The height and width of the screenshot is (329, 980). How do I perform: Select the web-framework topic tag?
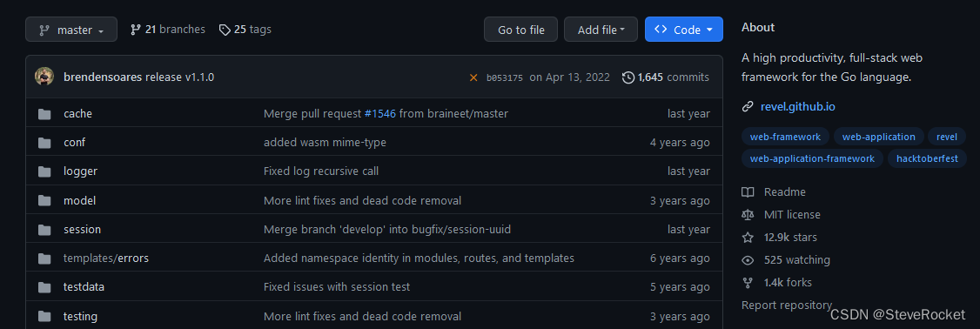pyautogui.click(x=785, y=137)
